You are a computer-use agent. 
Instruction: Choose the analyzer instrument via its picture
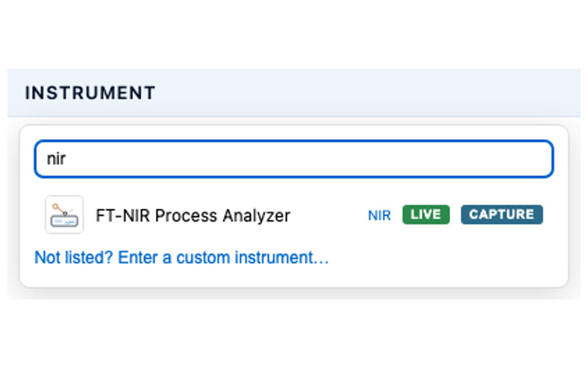64,214
